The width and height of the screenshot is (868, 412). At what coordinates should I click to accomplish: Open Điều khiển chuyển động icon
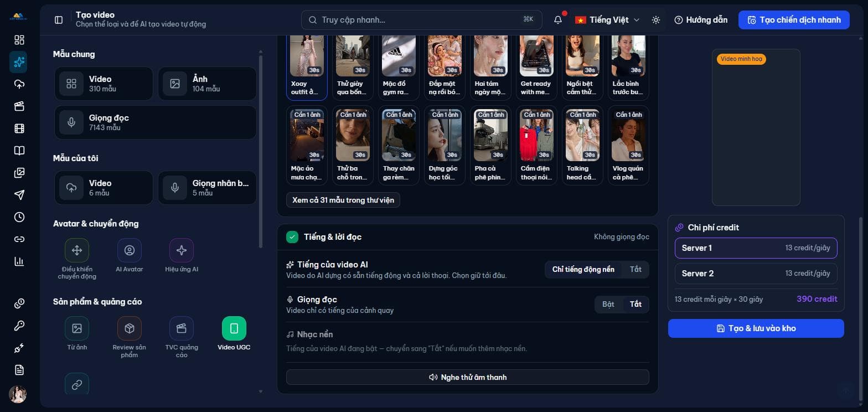[x=77, y=250]
